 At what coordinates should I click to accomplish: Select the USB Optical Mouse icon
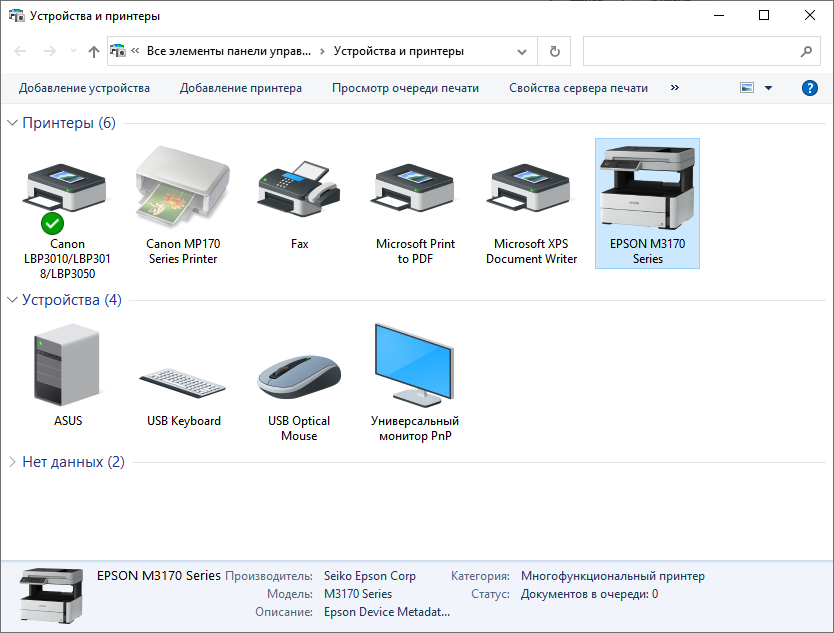pos(298,377)
